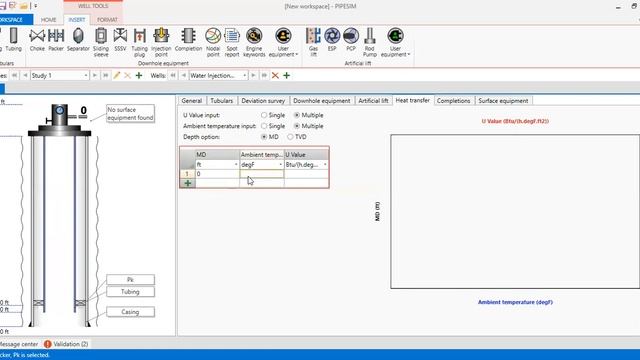
Task: Insert a Nodal point
Action: [213, 42]
